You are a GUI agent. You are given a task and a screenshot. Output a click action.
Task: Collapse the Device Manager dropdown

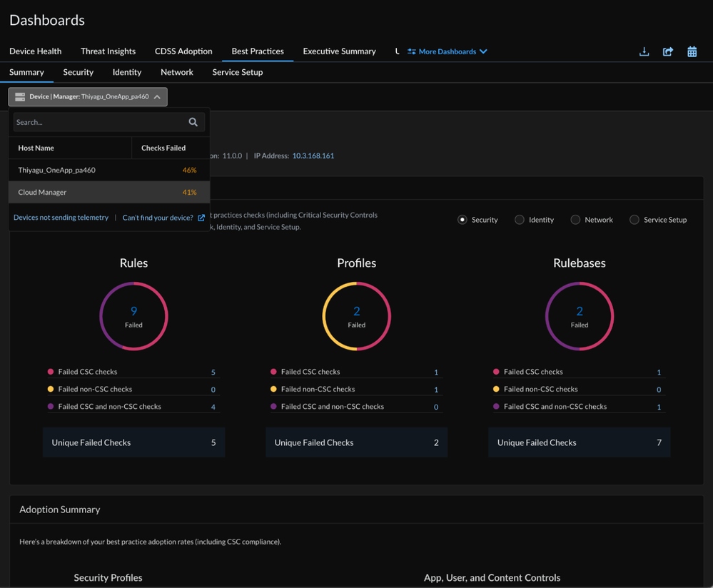pyautogui.click(x=157, y=97)
